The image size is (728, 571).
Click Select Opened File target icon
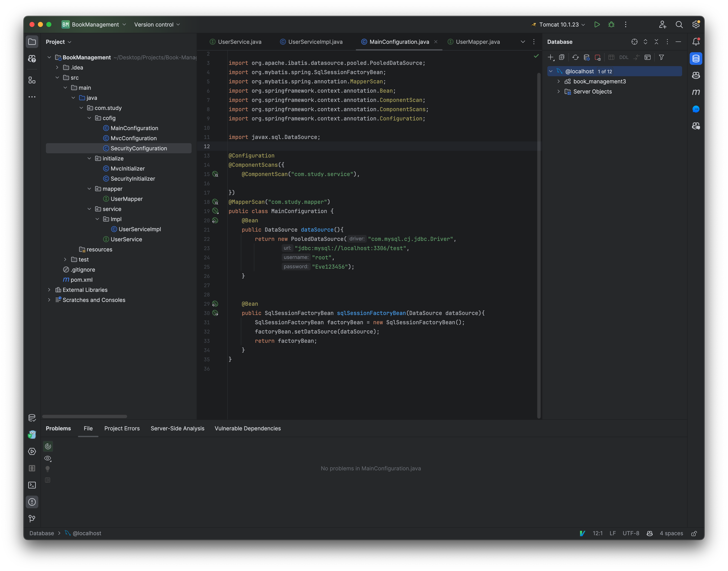pyautogui.click(x=634, y=42)
